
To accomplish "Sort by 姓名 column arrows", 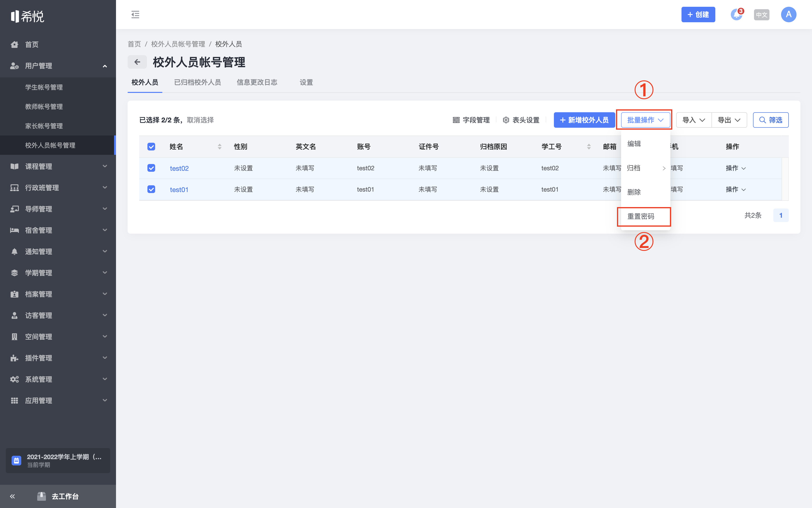I will 219,147.
